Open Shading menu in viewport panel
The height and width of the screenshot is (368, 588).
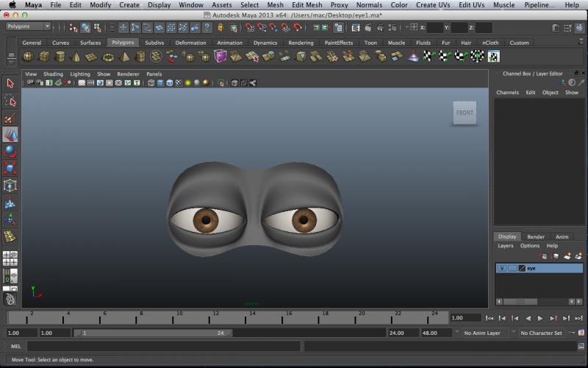(53, 74)
